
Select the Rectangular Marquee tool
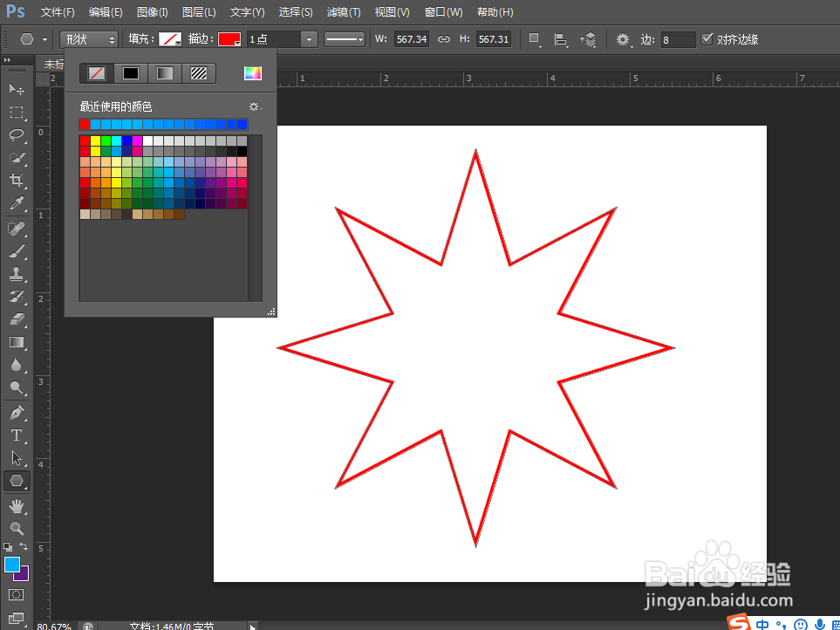point(17,112)
